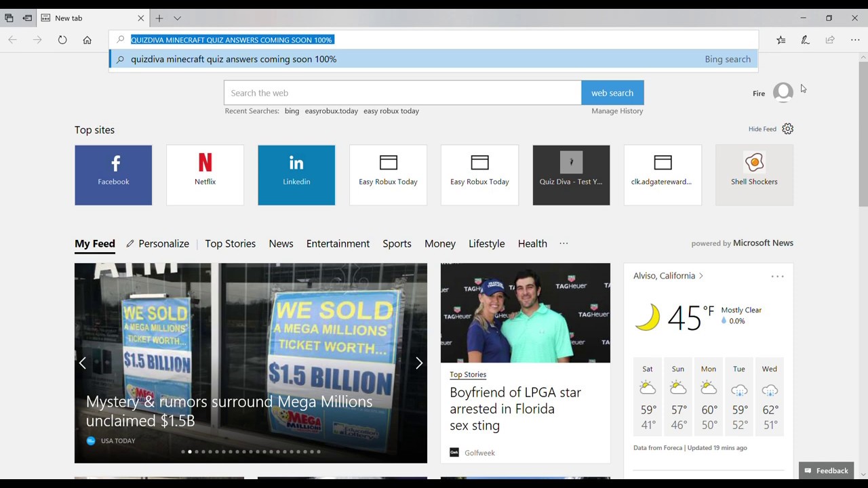This screenshot has width=868, height=488.
Task: Click the set these tabs aside icon
Action: pos(27,18)
